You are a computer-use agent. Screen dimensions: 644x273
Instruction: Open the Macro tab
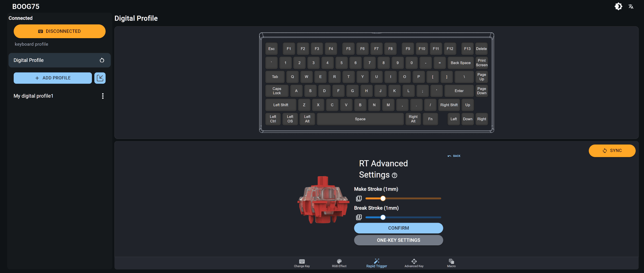click(451, 263)
